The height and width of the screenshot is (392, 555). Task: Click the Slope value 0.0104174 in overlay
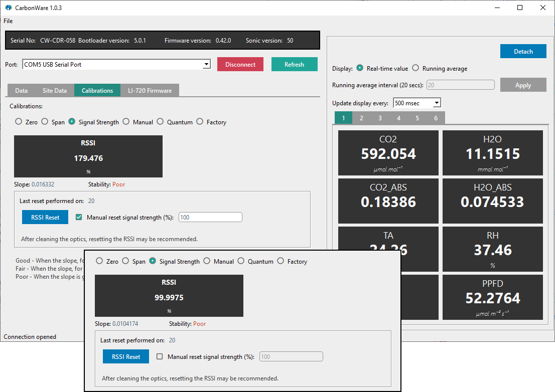coord(125,323)
